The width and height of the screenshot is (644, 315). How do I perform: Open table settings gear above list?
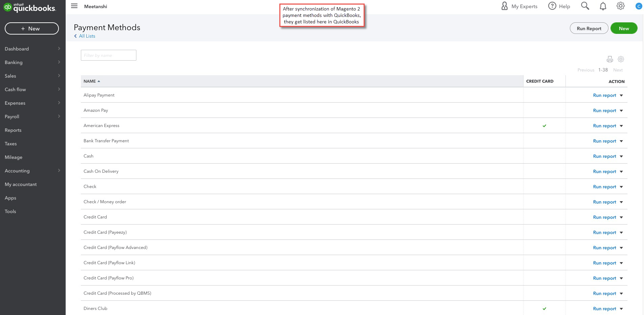click(621, 59)
